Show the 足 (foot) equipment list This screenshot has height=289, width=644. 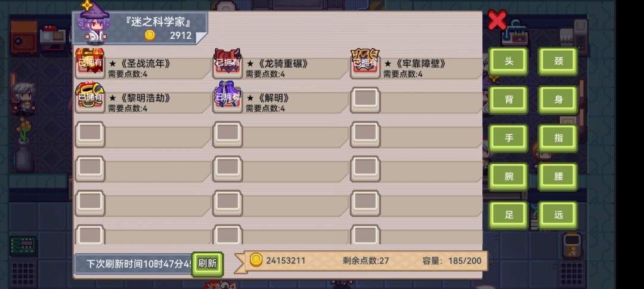(509, 215)
